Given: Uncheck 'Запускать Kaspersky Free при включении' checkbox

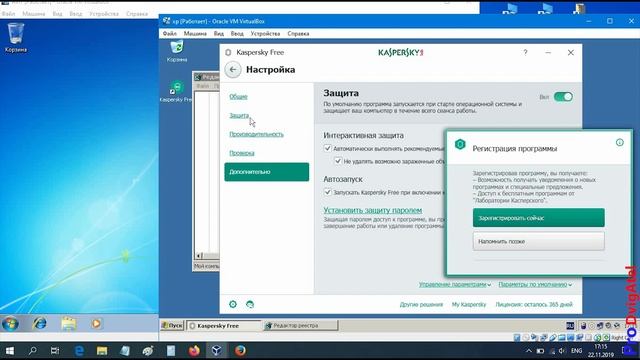Looking at the screenshot, I should click(327, 192).
